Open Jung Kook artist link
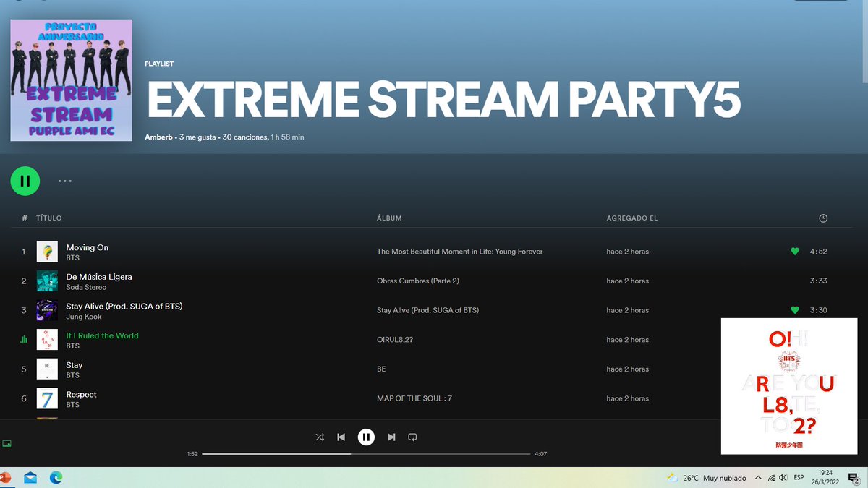The width and height of the screenshot is (868, 488). pos(84,317)
